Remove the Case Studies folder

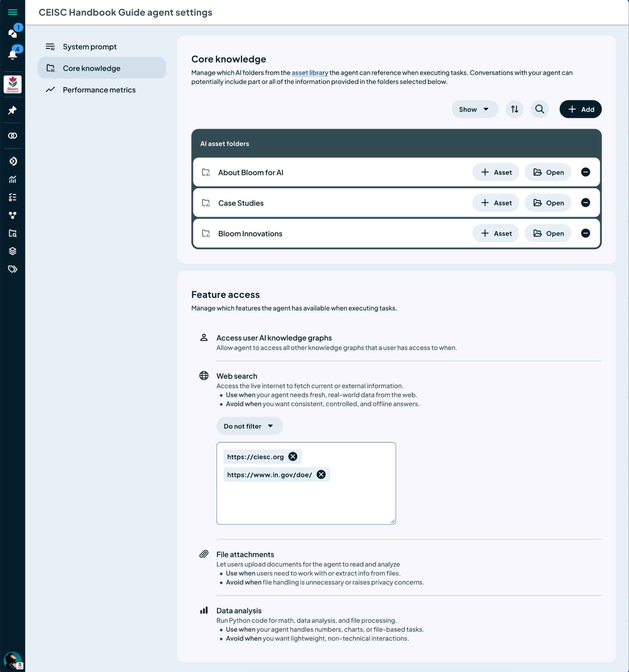pos(585,202)
